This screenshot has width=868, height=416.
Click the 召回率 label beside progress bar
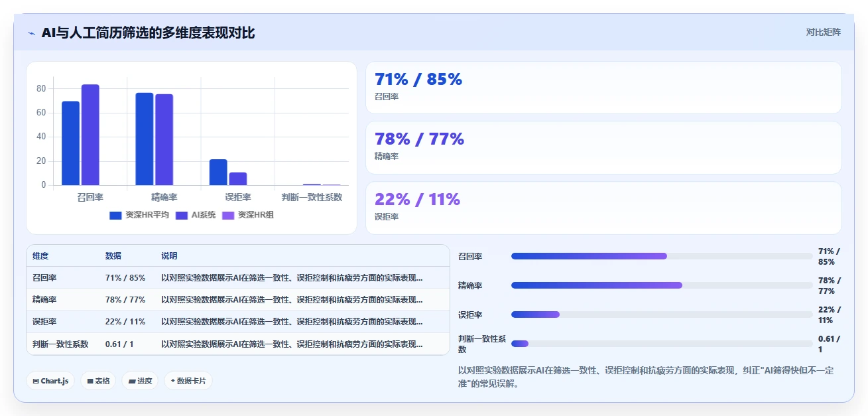pyautogui.click(x=470, y=256)
